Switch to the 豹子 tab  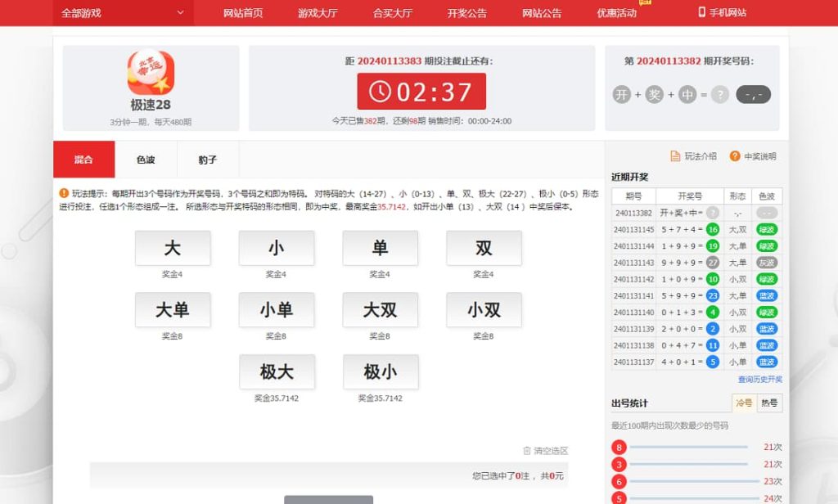[x=207, y=160]
